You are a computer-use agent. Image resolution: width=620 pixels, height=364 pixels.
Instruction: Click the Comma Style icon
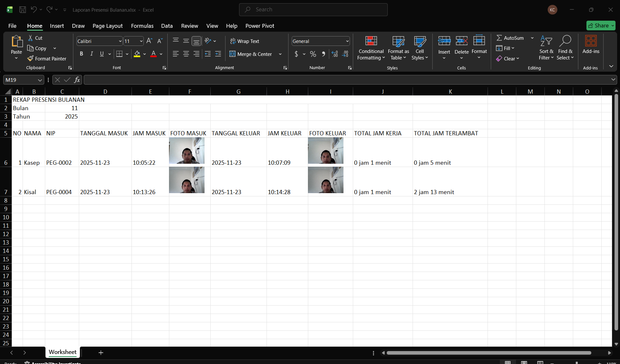click(323, 54)
